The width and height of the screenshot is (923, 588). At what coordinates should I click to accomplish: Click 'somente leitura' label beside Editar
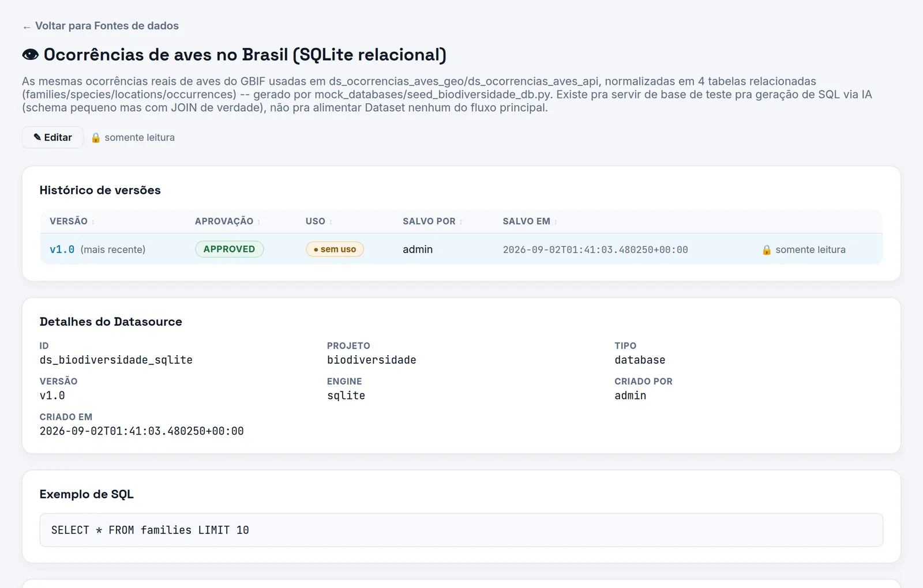click(140, 138)
